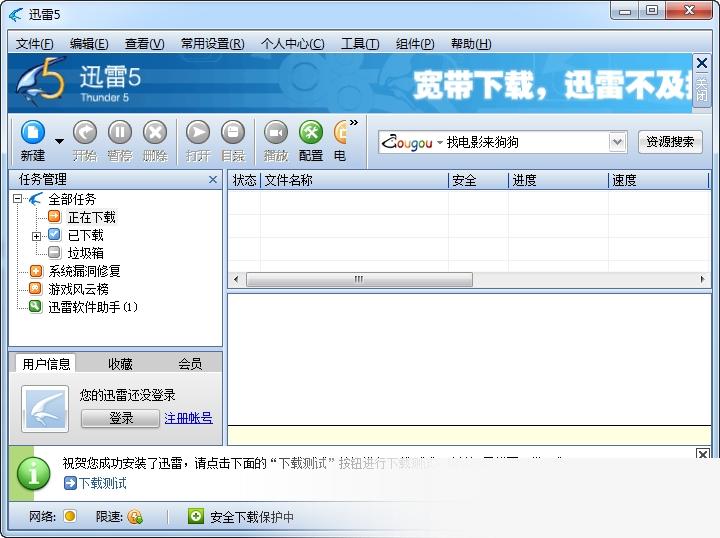Click the 系统漏洞修复 orange icon
The height and width of the screenshot is (538, 720).
[x=36, y=271]
